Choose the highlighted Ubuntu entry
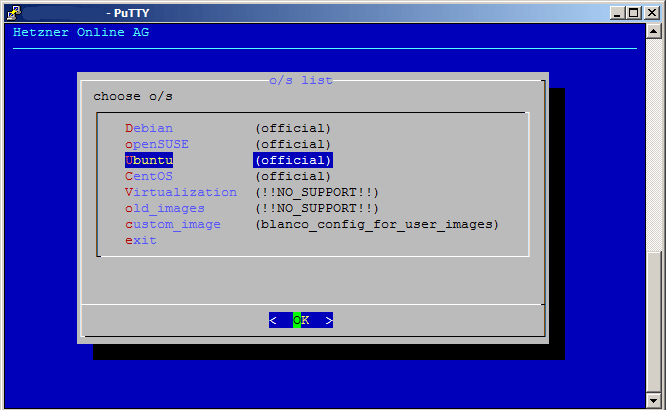 click(x=149, y=160)
